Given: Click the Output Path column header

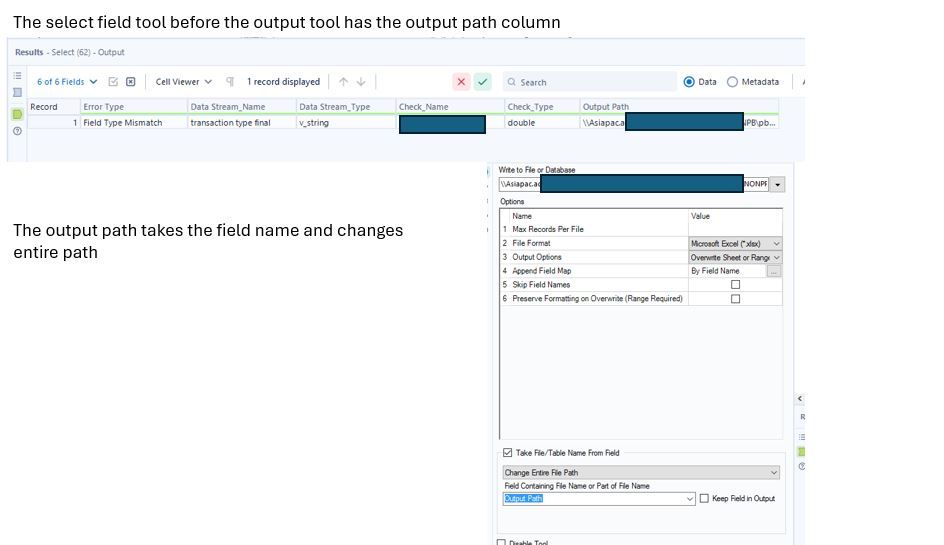Looking at the screenshot, I should [x=680, y=107].
